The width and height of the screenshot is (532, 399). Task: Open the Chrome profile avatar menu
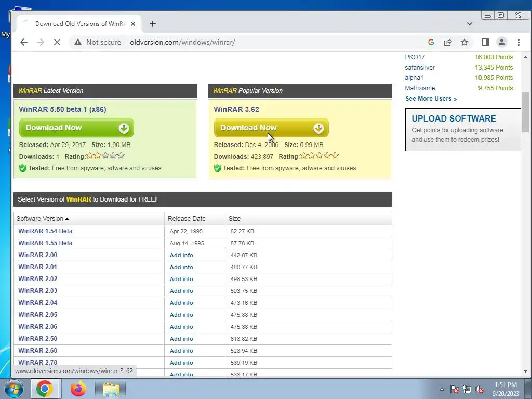[502, 42]
